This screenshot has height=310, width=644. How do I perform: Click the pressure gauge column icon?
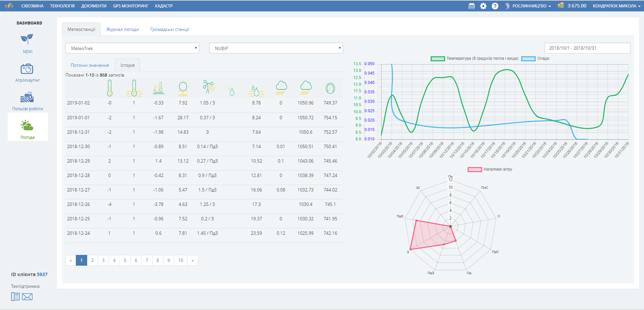(330, 88)
